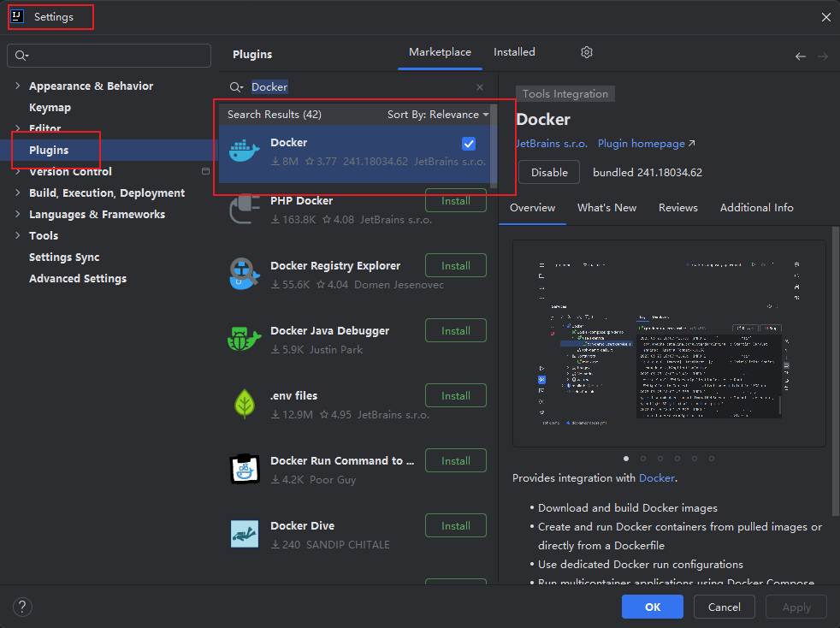The width and height of the screenshot is (840, 628).
Task: Open the Sort By Relevance dropdown
Action: click(438, 114)
